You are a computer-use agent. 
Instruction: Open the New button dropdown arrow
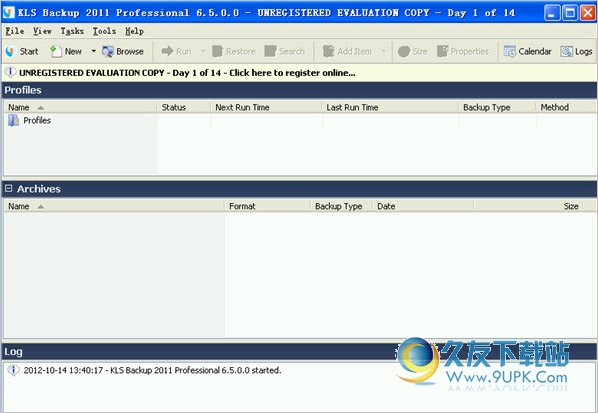click(93, 51)
